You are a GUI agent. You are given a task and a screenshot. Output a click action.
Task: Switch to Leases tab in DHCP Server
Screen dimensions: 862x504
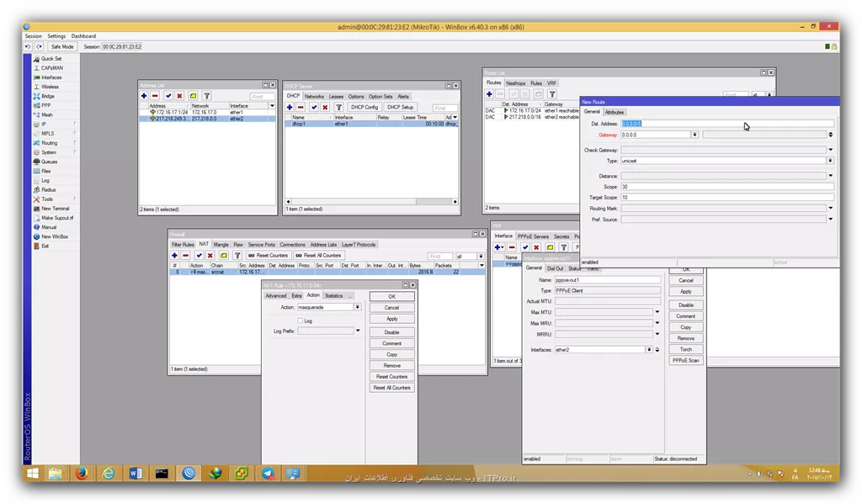click(336, 96)
